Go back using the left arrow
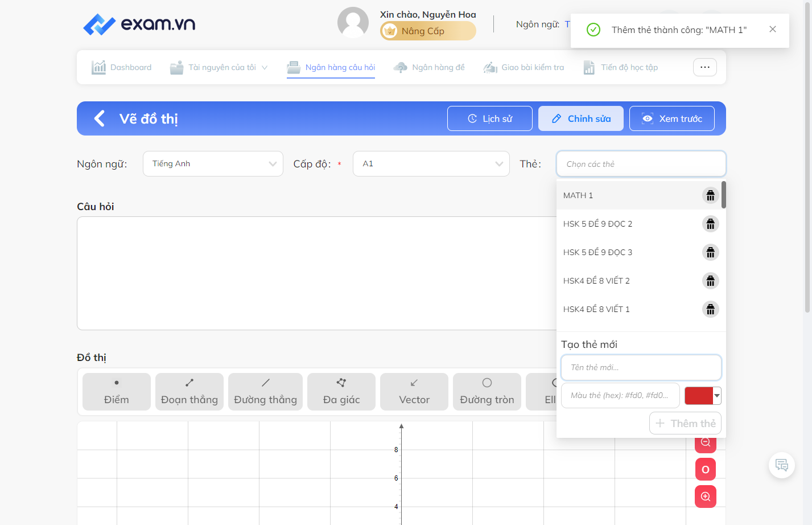Image resolution: width=812 pixels, height=525 pixels. (99, 118)
